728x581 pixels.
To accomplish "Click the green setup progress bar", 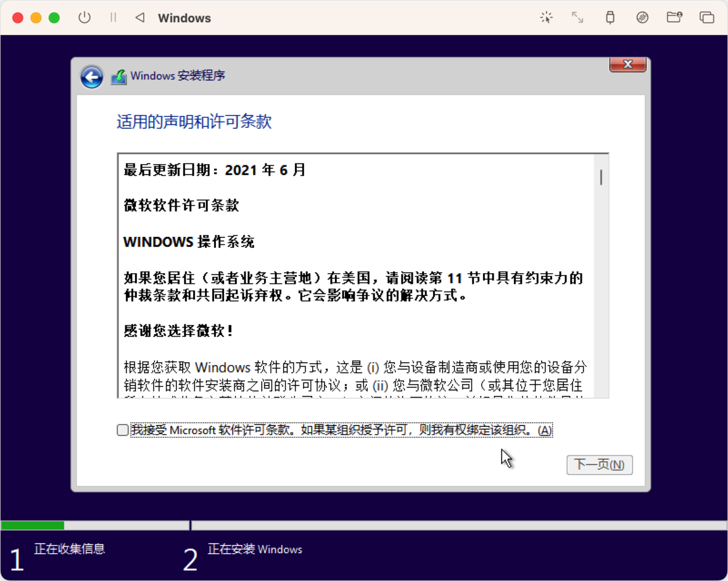I will [x=32, y=525].
